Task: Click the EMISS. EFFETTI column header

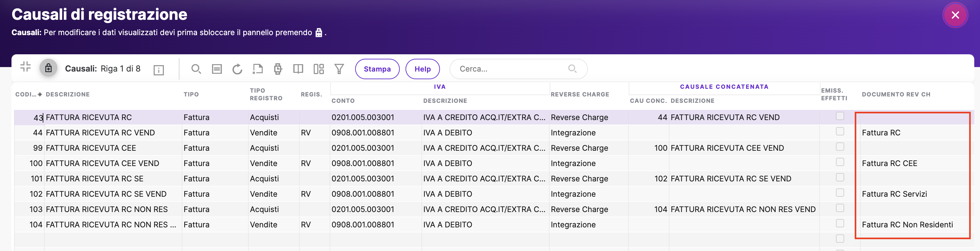Action: [834, 95]
